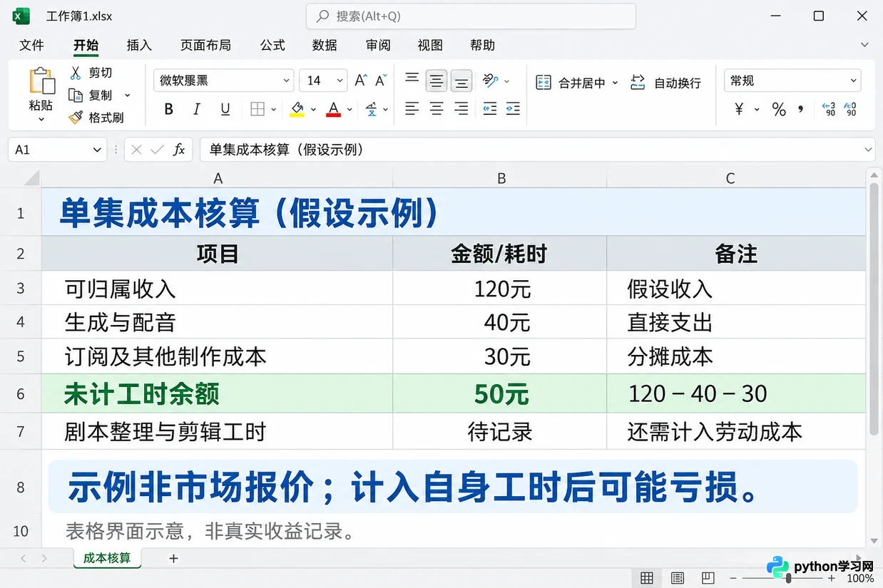Expand the 复制 copy options arrow

click(x=128, y=95)
